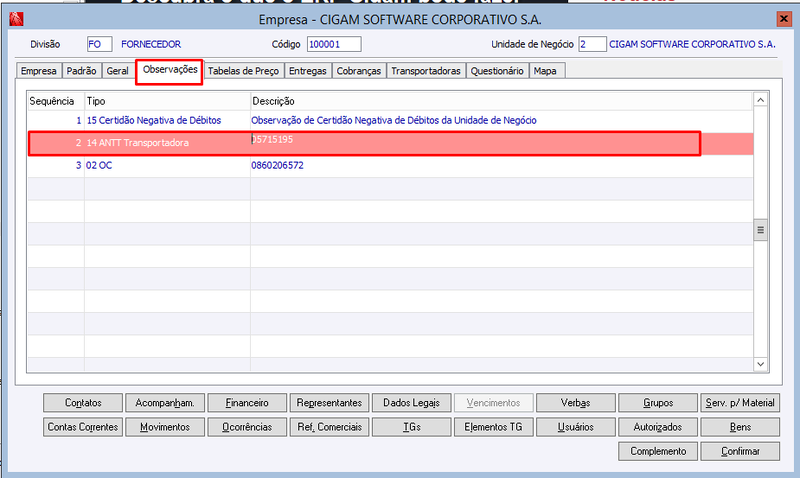The height and width of the screenshot is (478, 800).
Task: Click description Observação de Certidão Negativa
Action: tap(394, 120)
